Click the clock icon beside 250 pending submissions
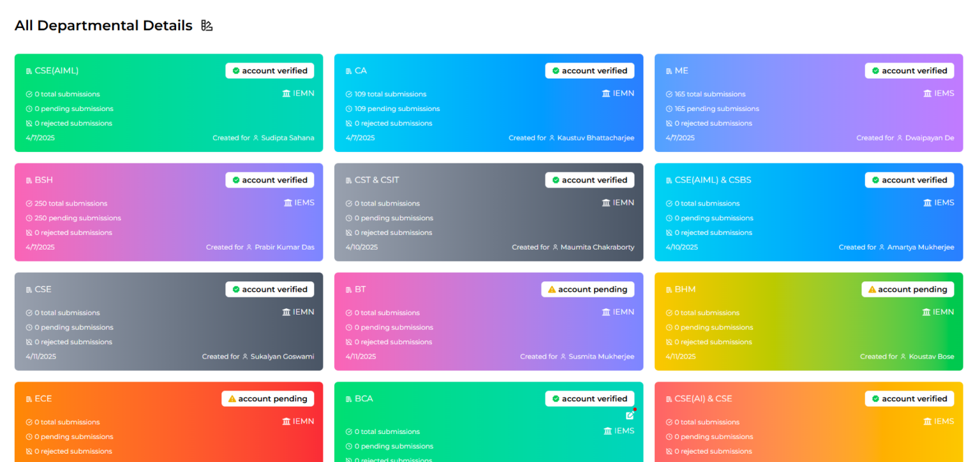Screen dimensions: 980x462 (x=29, y=218)
